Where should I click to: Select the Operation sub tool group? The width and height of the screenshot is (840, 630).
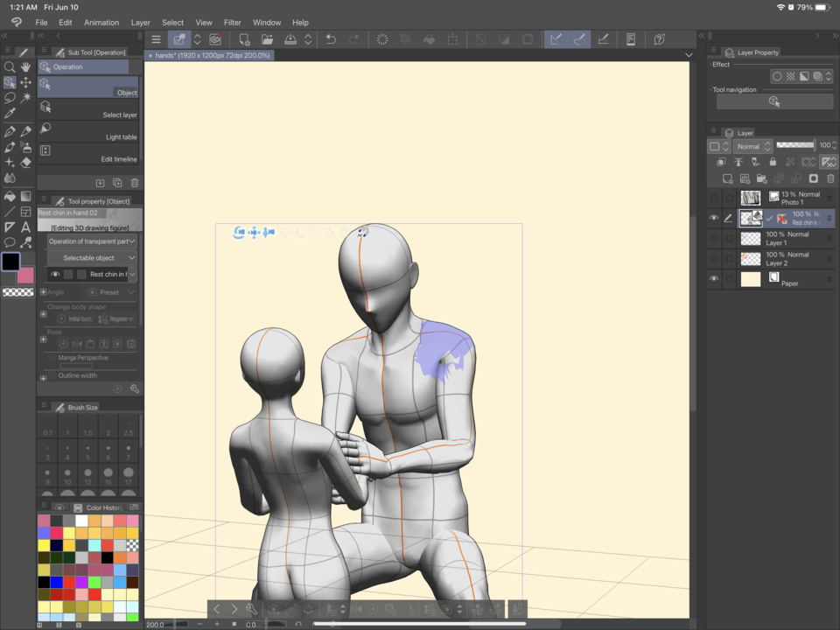(83, 67)
